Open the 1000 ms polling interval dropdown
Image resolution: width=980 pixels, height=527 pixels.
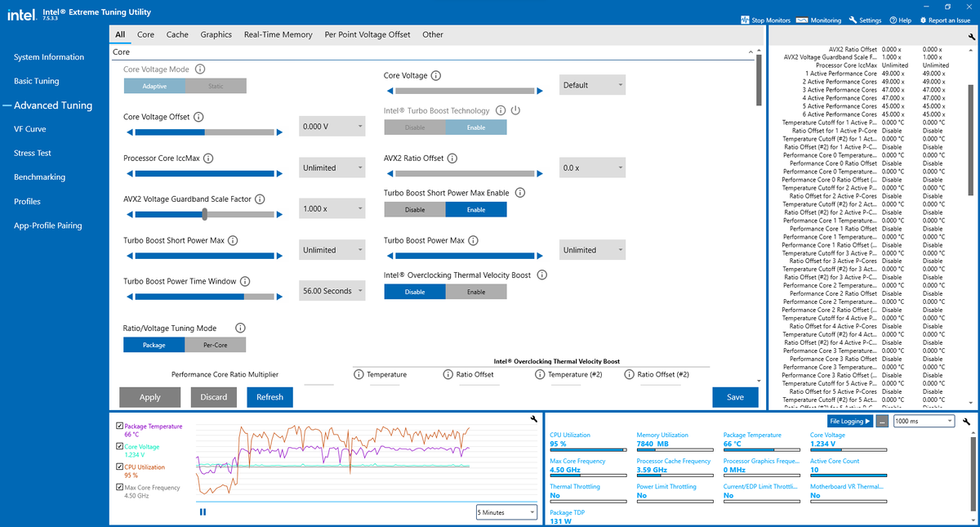[x=924, y=421]
